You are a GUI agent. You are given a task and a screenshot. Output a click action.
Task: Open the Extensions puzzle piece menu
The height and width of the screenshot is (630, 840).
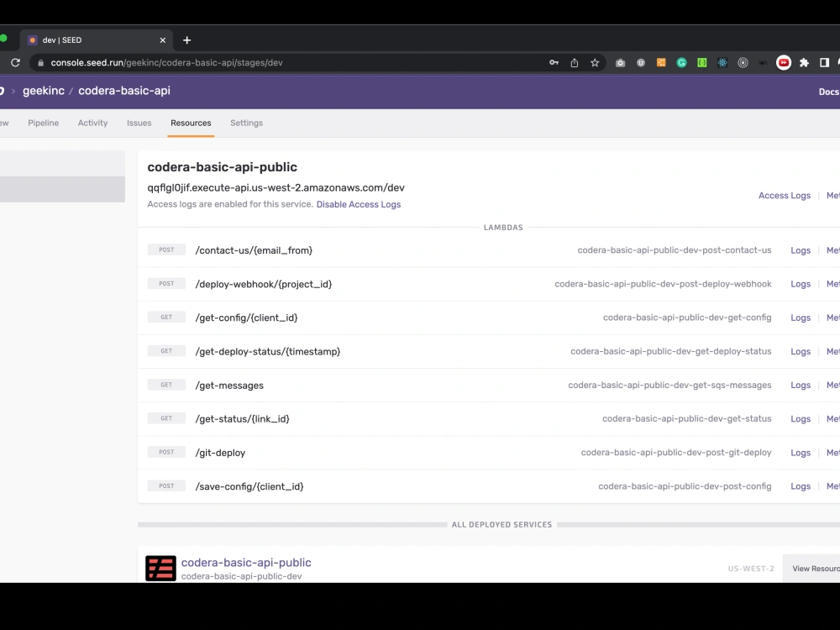[804, 63]
